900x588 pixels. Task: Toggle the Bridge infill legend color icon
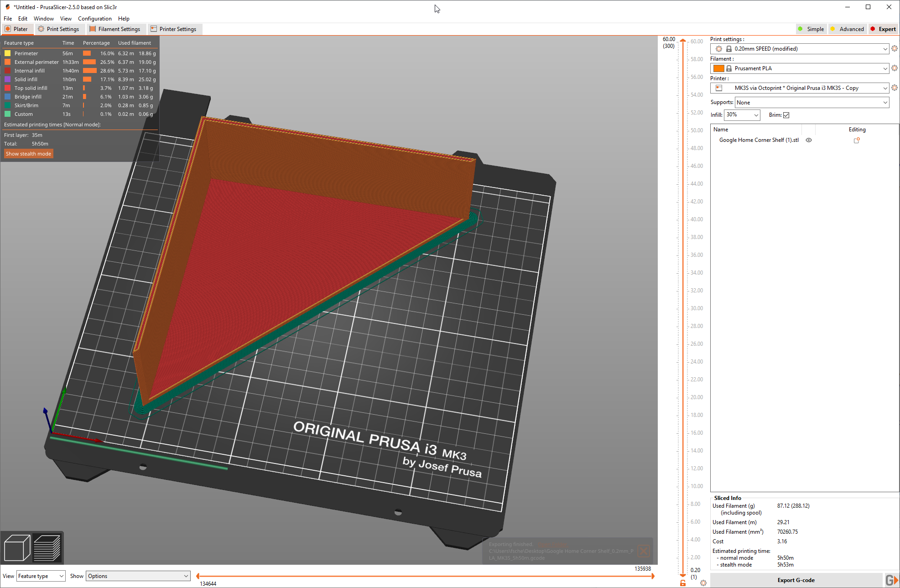pyautogui.click(x=8, y=97)
